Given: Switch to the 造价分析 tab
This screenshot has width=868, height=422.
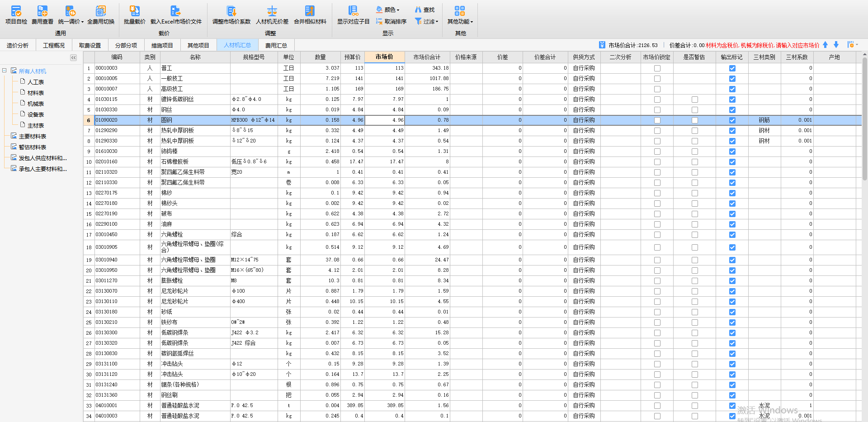Looking at the screenshot, I should (x=18, y=45).
